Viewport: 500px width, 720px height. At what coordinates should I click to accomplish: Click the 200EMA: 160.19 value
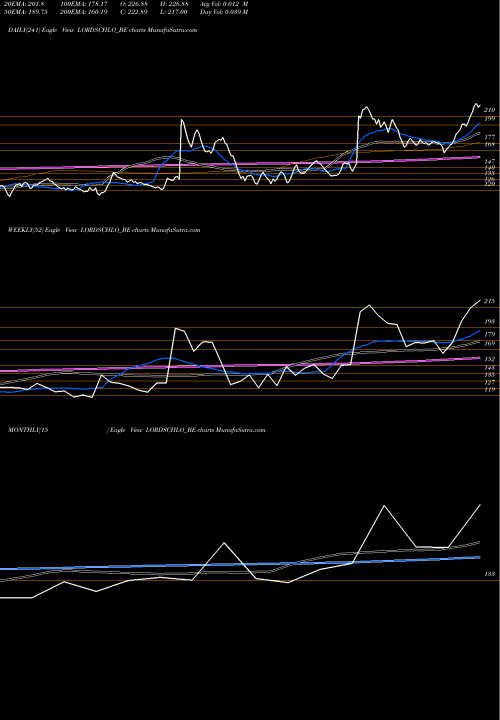[86, 12]
